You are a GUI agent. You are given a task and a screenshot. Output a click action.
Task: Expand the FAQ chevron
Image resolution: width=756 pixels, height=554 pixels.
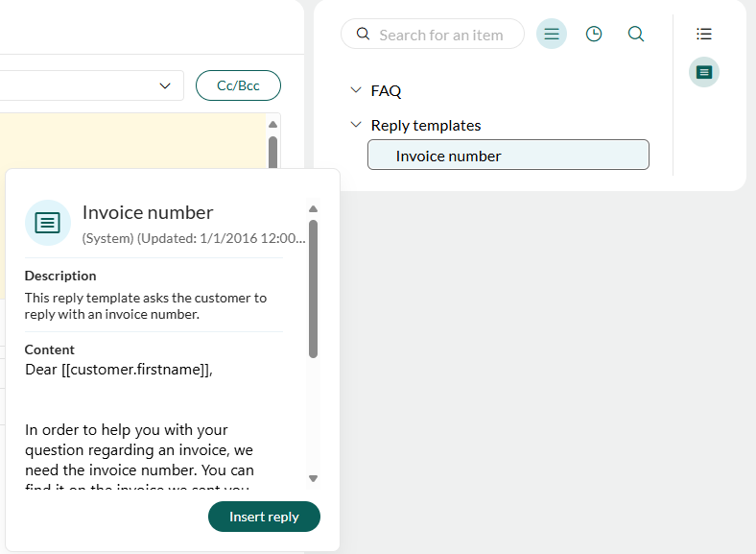pyautogui.click(x=356, y=91)
